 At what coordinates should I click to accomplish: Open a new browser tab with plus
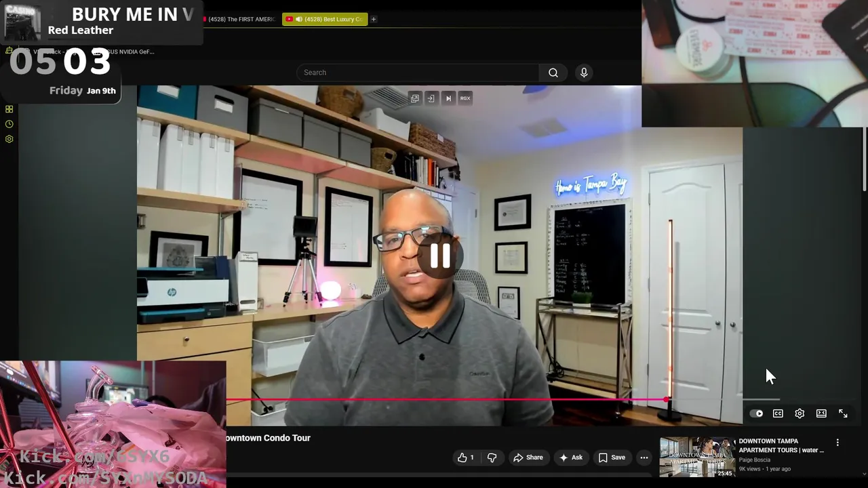(373, 19)
